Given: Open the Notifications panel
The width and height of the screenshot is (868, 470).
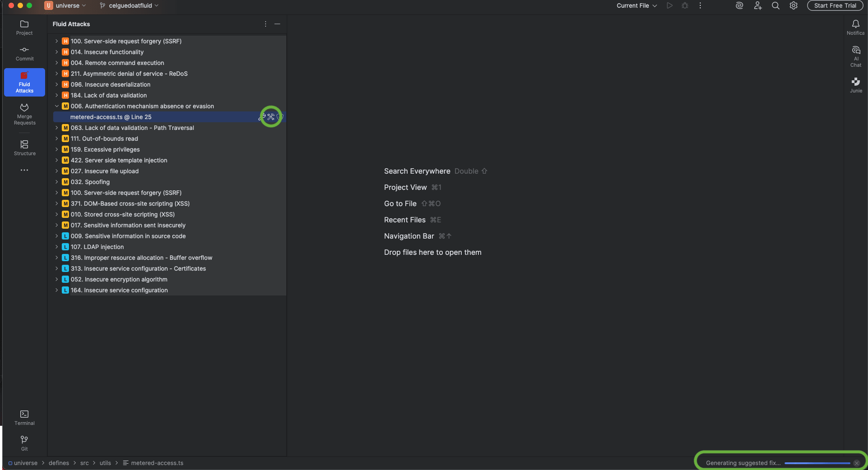Looking at the screenshot, I should click(855, 28).
